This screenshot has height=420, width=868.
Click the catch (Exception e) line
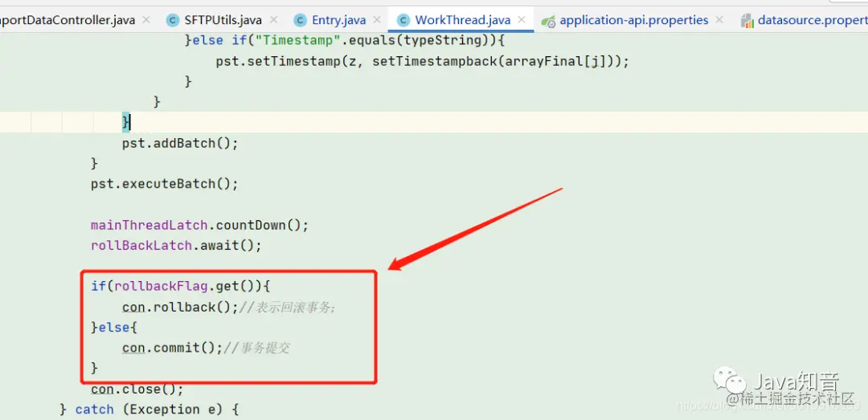149,410
